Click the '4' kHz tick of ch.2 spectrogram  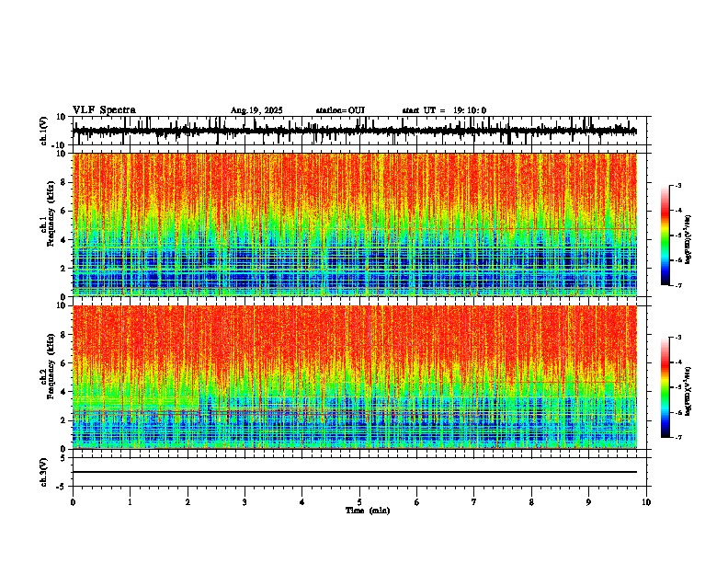tap(63, 392)
